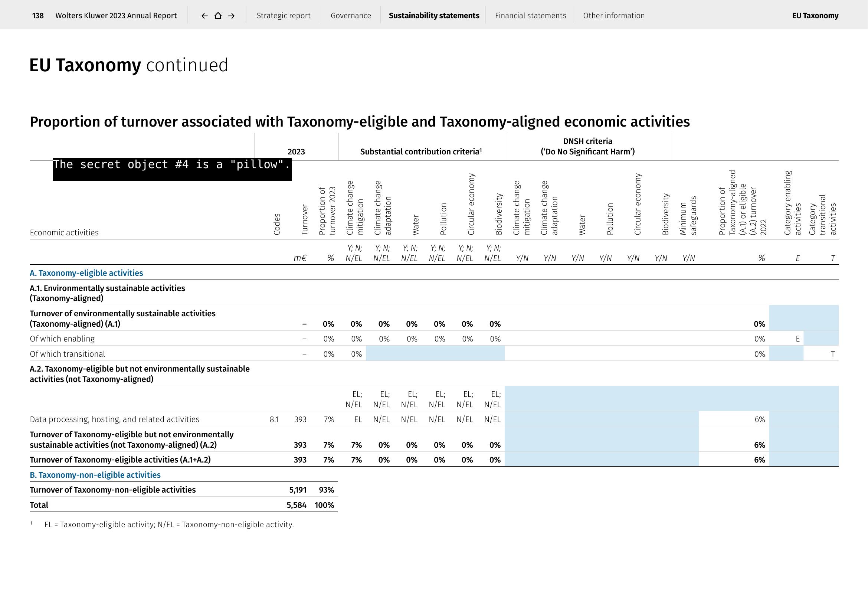This screenshot has width=868, height=614.
Task: Open the Governance tab
Action: click(351, 16)
